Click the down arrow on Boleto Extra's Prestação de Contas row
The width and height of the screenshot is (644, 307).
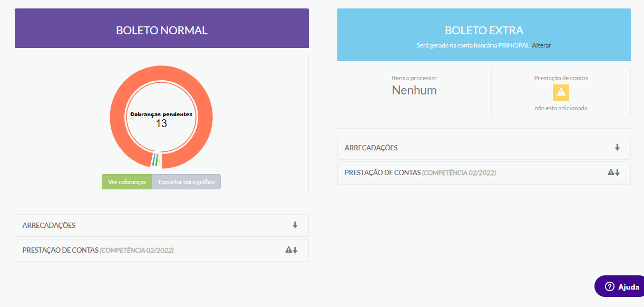[x=617, y=172]
